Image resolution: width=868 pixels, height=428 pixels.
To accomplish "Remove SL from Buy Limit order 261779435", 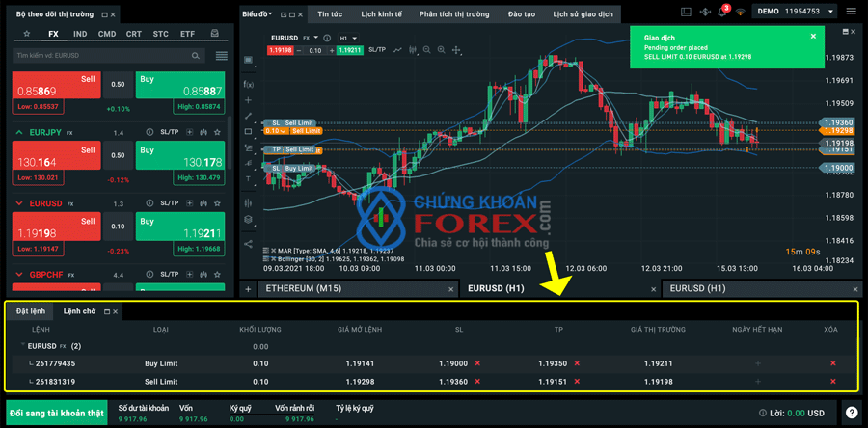I will click(477, 363).
